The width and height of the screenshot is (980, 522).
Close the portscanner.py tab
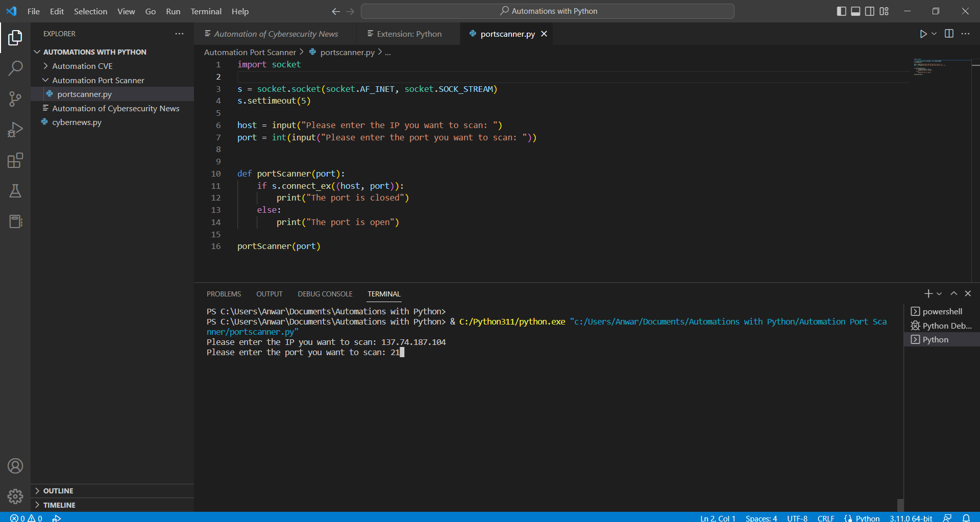click(544, 34)
